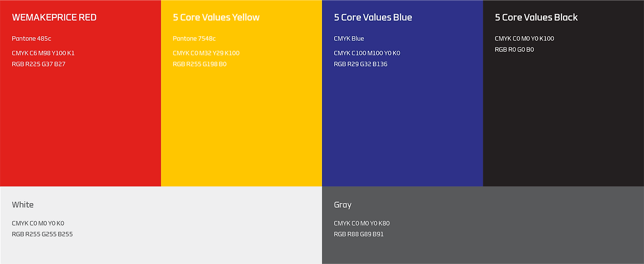This screenshot has height=264, width=644.
Task: Click the 5 Core Values Black heading
Action: (536, 17)
